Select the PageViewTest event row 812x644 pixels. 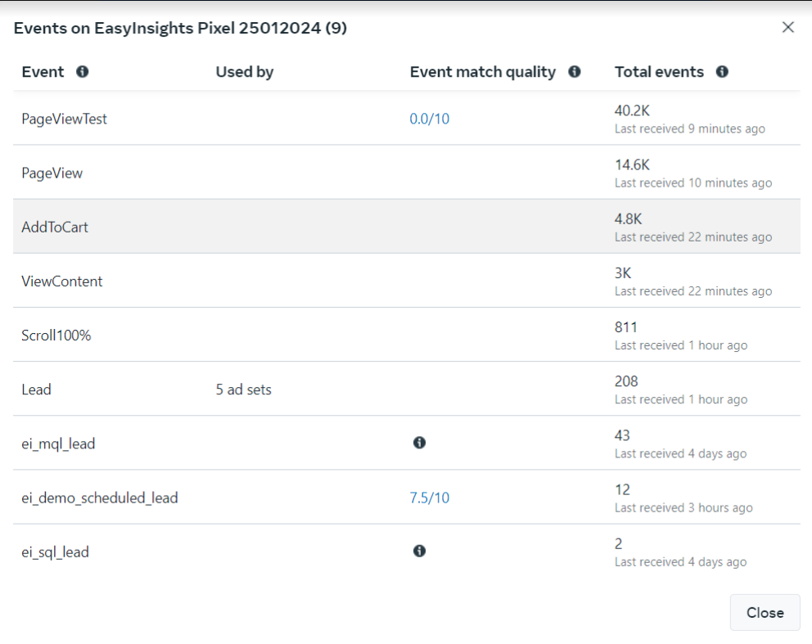tap(64, 119)
